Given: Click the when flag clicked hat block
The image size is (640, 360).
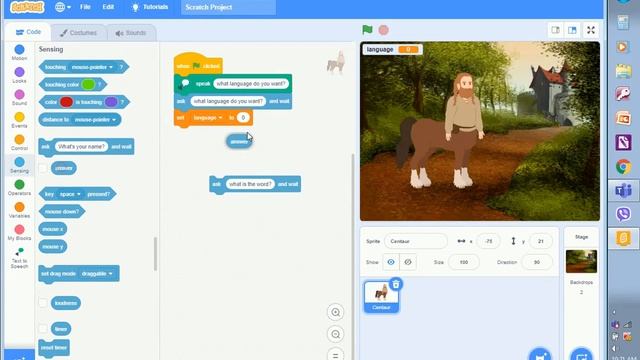Looking at the screenshot, I should [198, 64].
